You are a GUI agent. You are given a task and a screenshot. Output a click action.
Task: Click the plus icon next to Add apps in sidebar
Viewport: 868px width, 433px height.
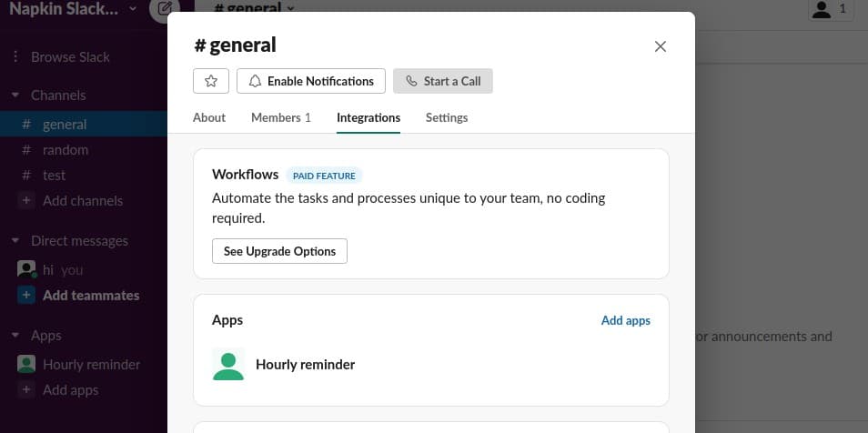26,390
